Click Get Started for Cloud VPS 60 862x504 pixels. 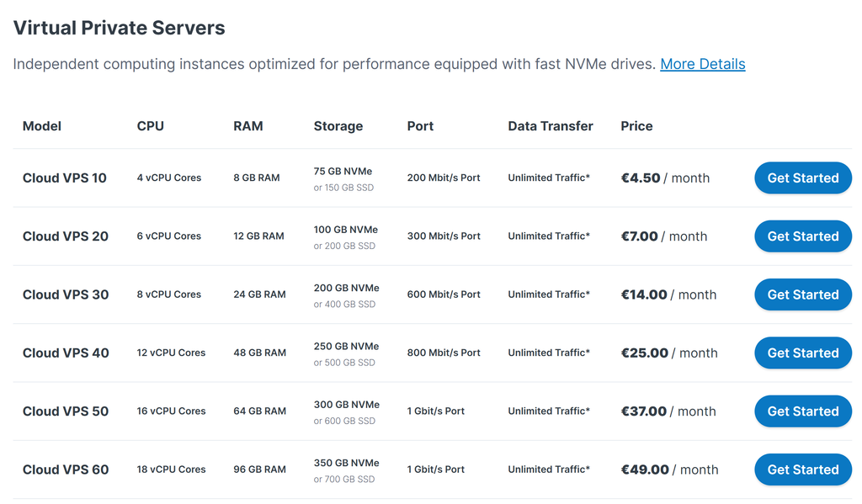pos(802,470)
